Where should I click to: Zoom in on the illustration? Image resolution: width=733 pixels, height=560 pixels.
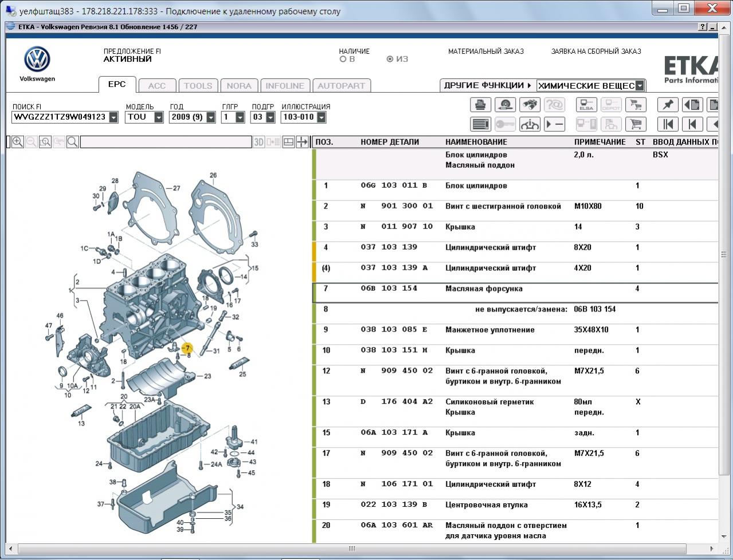tap(18, 141)
